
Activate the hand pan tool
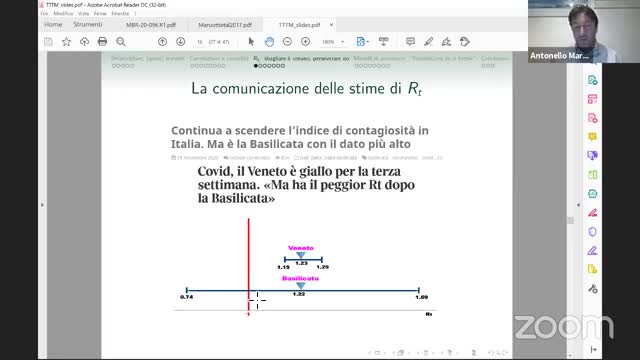pyautogui.click(x=269, y=42)
